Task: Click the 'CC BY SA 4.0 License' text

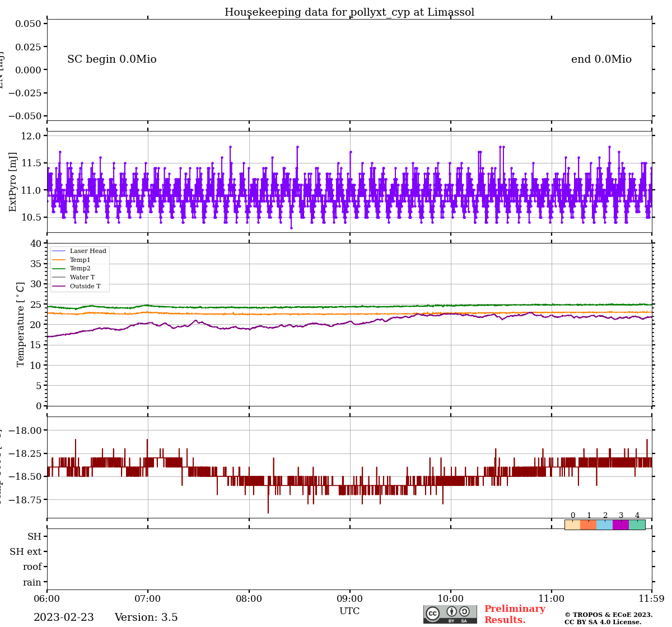Action: tap(603, 622)
